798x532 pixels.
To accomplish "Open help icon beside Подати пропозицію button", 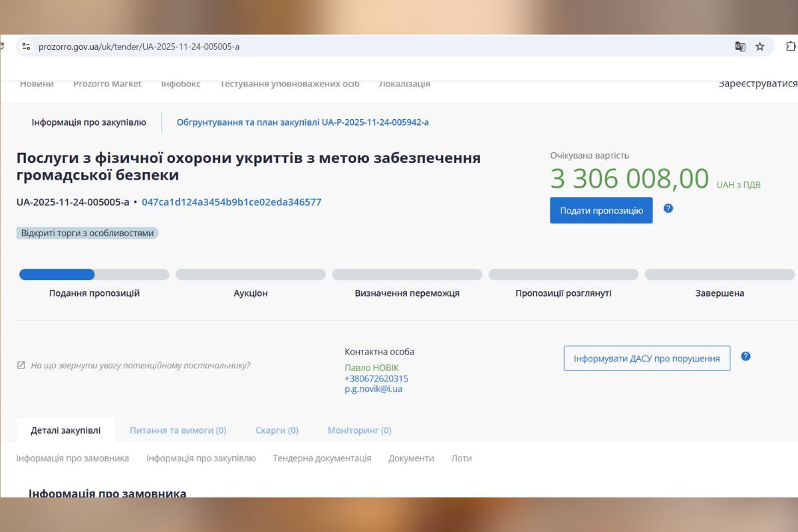I will pos(668,208).
